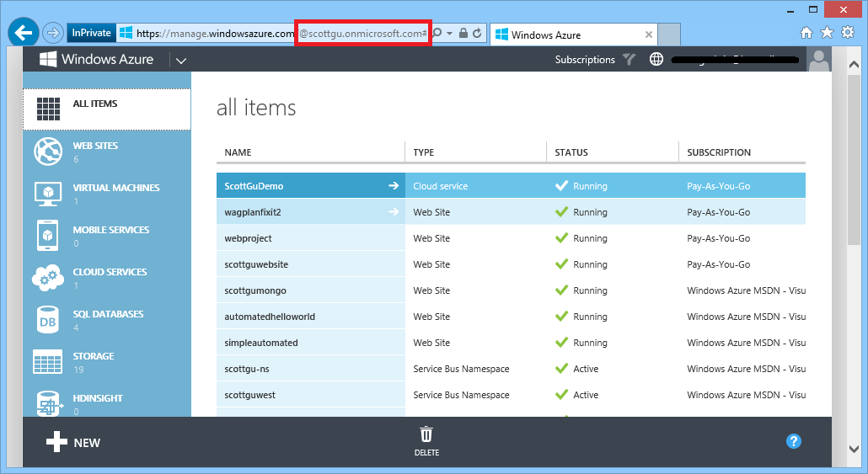Open CLOUD SERVICES in sidebar
The height and width of the screenshot is (474, 868).
pos(107,278)
